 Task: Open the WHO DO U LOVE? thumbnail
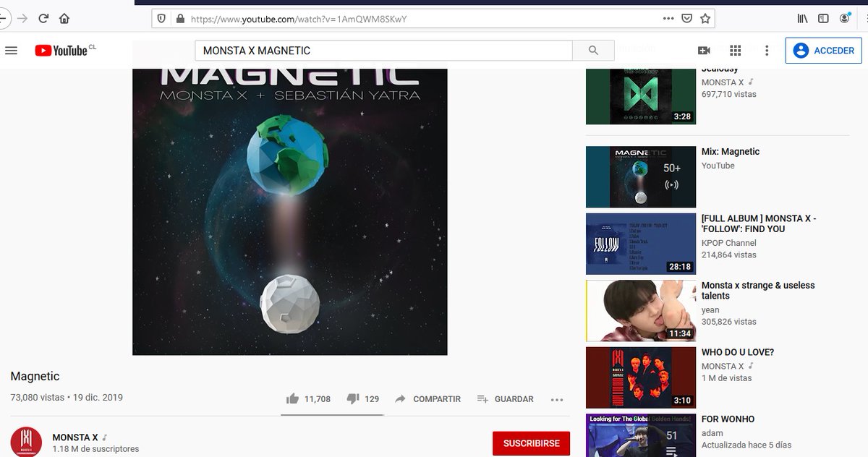641,377
